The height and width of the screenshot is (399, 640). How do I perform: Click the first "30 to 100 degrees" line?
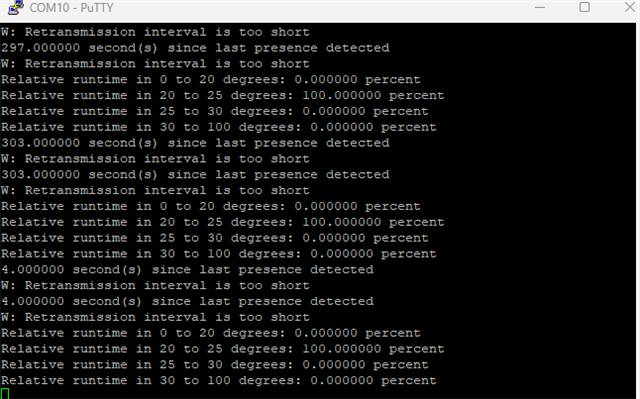[x=218, y=127]
